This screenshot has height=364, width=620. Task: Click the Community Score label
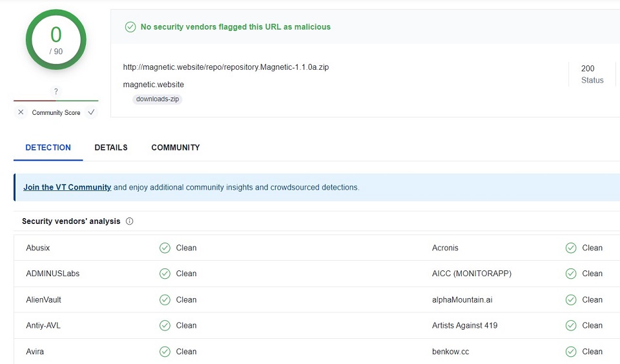(x=56, y=113)
